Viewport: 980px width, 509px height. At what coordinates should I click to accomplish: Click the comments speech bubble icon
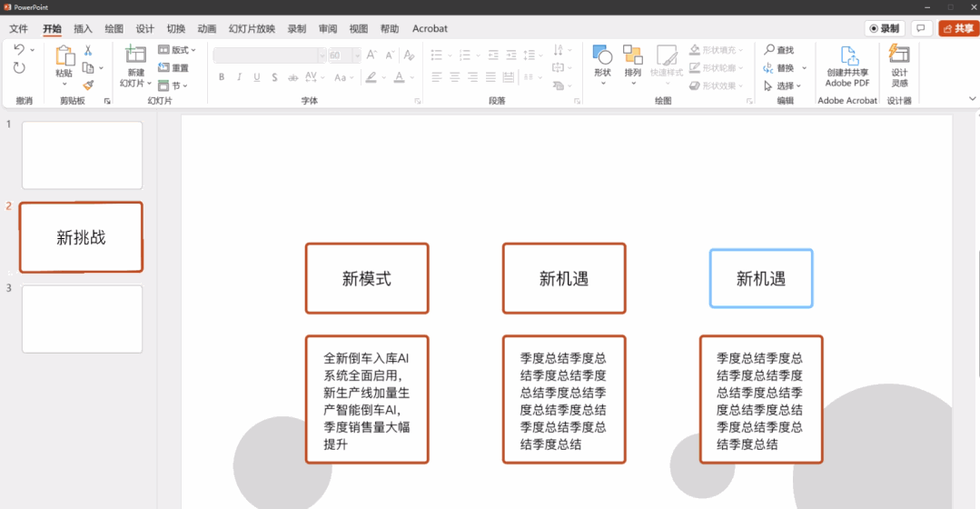[x=921, y=28]
